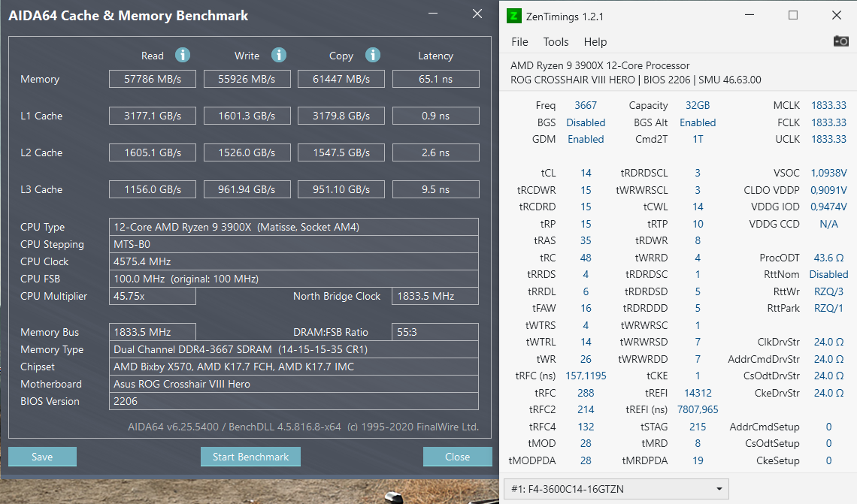Screen dimensions: 857x504
Task: Click the tRAS value 35 in ZenTimings
Action: point(586,240)
